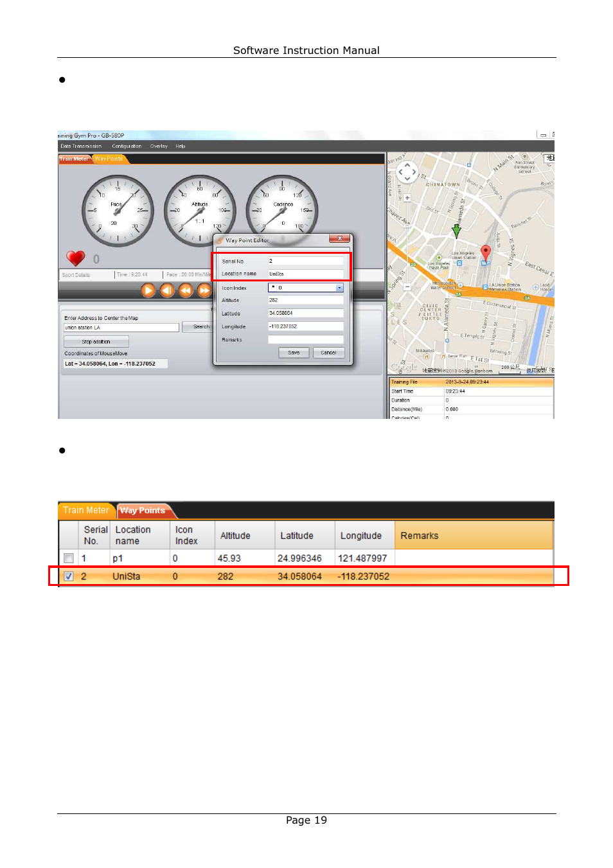
Task: Click the Cancel button
Action: coord(328,353)
